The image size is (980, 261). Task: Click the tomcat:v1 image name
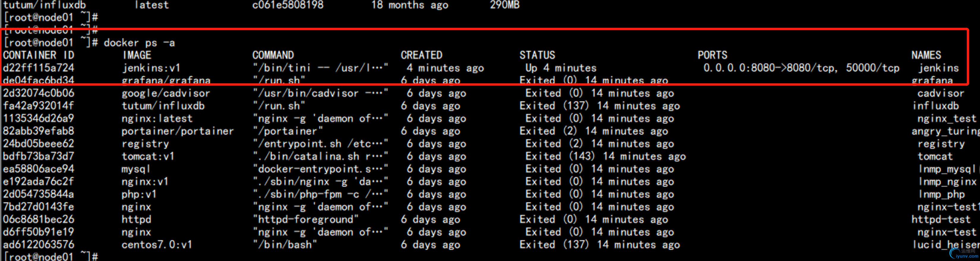point(148,156)
